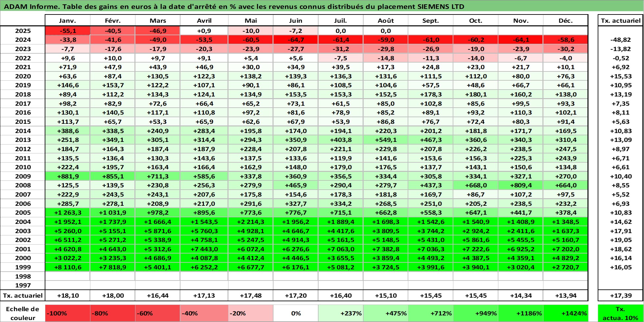
Task: Select cell -30,2 for December 2023
Action: 565,49
